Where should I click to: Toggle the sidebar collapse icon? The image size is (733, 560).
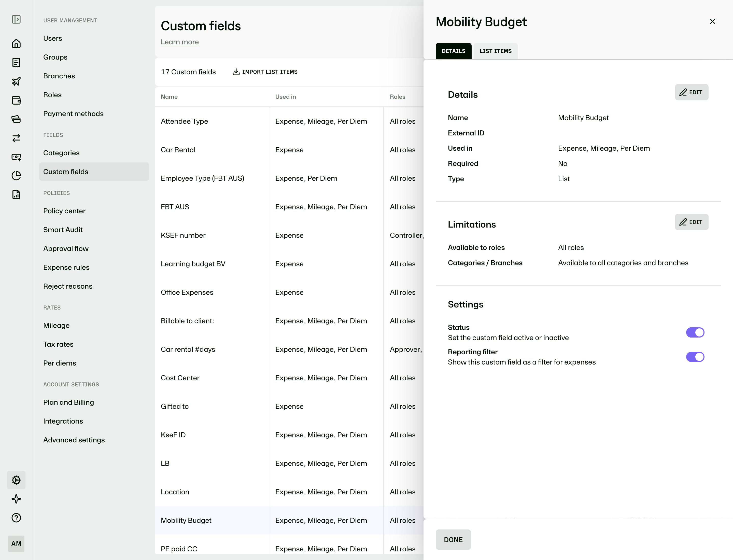pos(16,19)
